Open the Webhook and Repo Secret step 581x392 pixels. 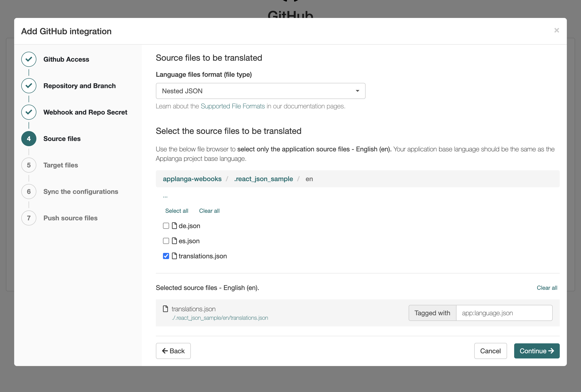coord(85,112)
